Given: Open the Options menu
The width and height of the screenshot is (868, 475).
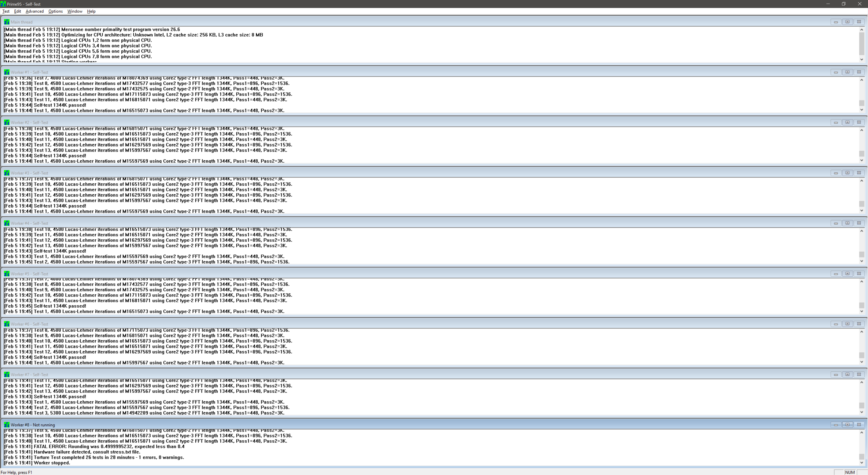Looking at the screenshot, I should pyautogui.click(x=55, y=11).
